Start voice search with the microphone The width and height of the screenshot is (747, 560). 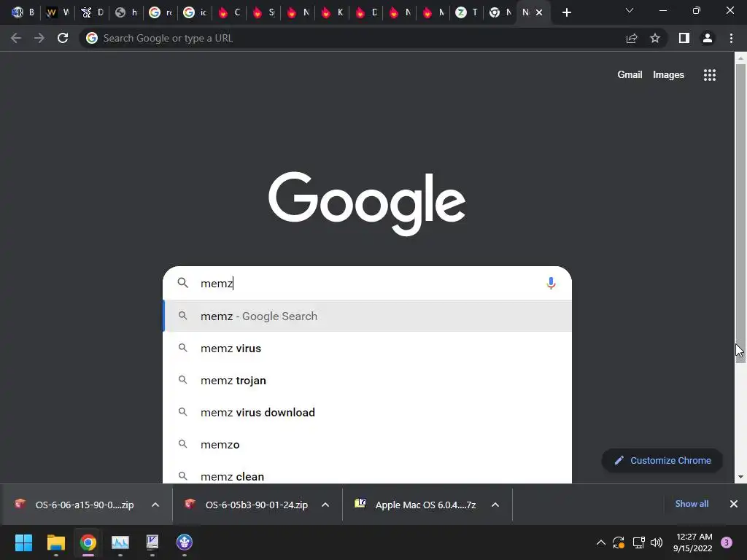click(x=551, y=284)
